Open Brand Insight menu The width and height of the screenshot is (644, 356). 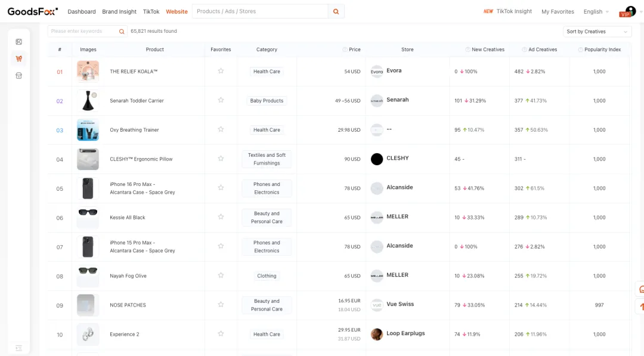pyautogui.click(x=119, y=11)
